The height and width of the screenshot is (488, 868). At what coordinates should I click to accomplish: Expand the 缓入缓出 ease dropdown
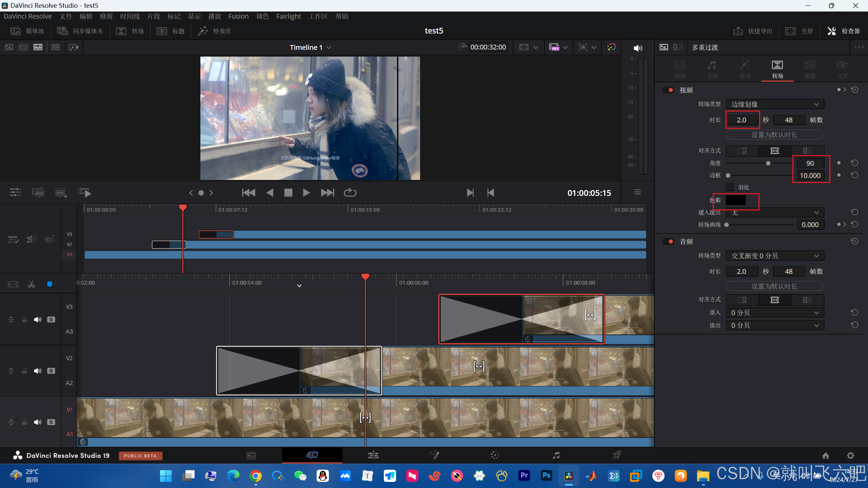point(775,213)
